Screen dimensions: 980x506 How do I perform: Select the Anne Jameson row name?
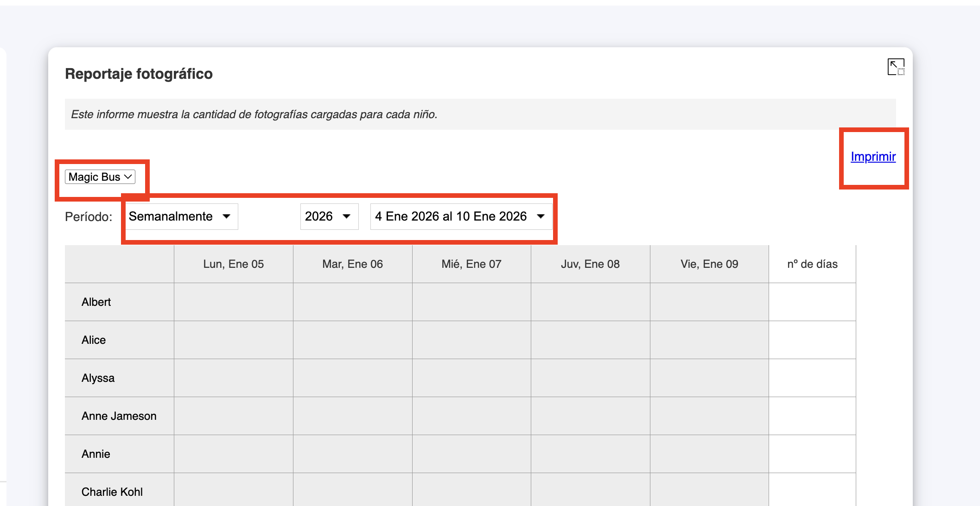(119, 416)
